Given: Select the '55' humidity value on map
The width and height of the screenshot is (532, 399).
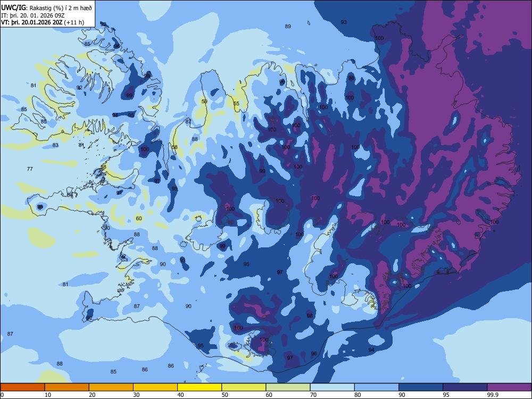Looking at the screenshot, I should [236, 104].
